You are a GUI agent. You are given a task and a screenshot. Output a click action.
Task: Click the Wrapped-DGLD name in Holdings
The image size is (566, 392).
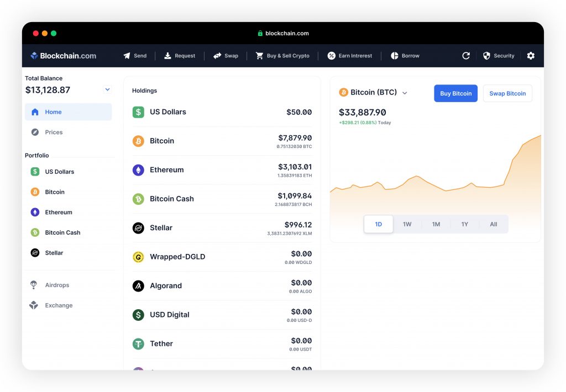tap(177, 257)
